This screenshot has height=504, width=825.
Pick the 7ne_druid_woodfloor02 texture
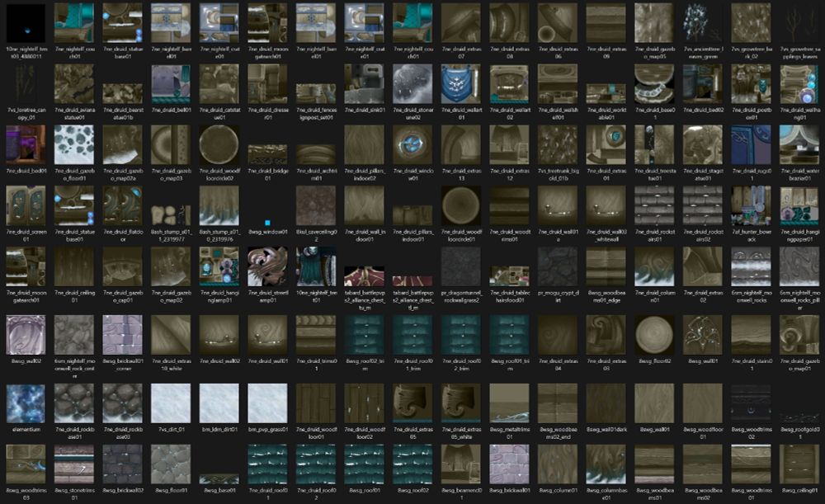click(365, 403)
